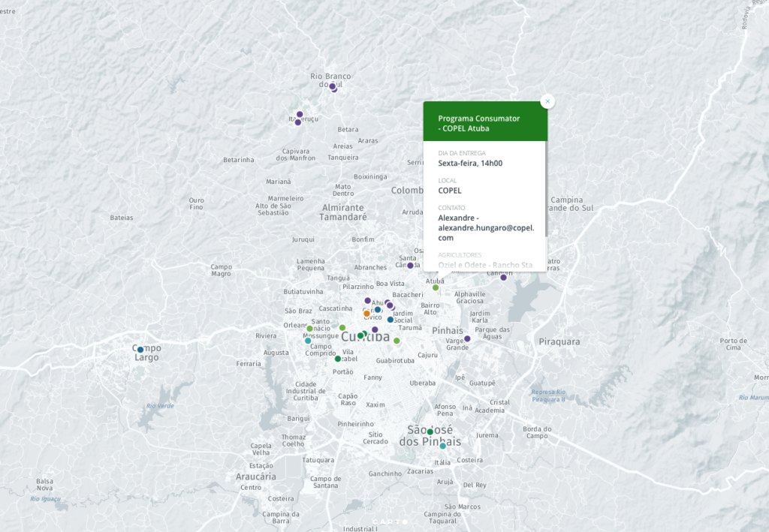
Task: Click the Campo de Santana label
Action: pyautogui.click(x=326, y=482)
